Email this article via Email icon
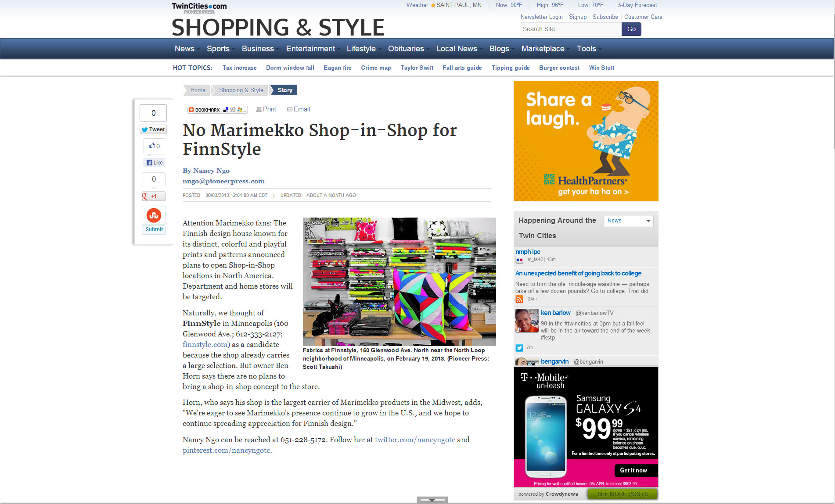The height and width of the screenshot is (504, 835). coord(298,109)
